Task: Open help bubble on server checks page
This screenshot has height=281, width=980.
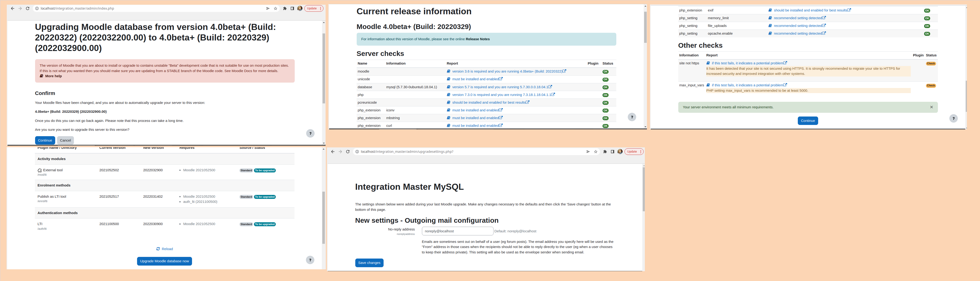Action: (x=632, y=117)
